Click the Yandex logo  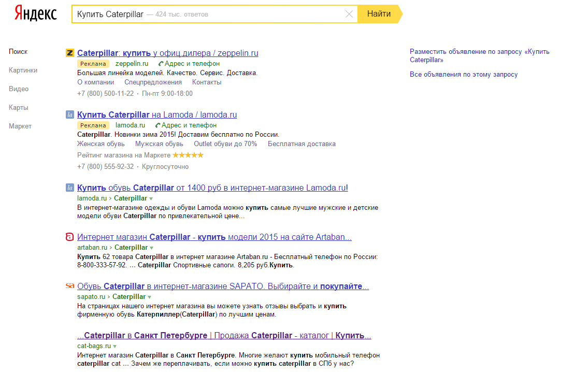(x=36, y=14)
